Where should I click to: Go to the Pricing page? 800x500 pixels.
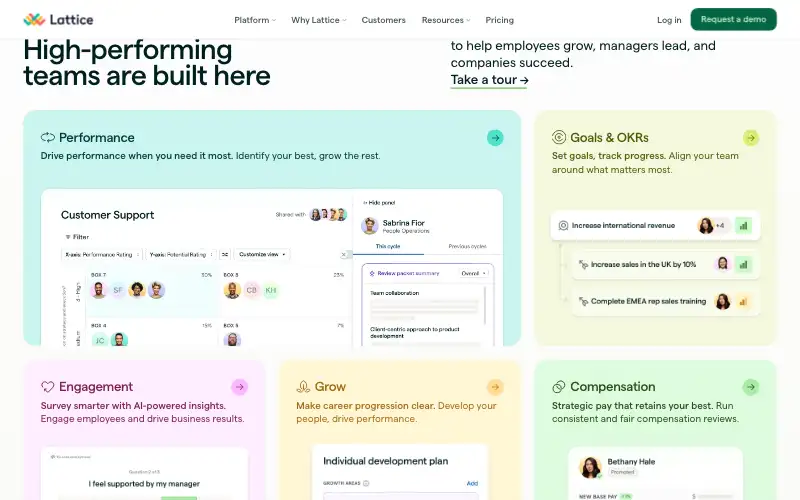[499, 20]
